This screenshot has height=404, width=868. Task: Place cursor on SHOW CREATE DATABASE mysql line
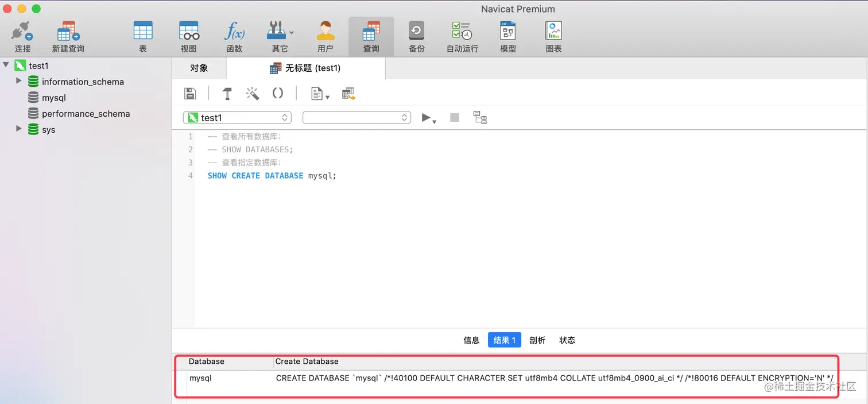click(272, 176)
